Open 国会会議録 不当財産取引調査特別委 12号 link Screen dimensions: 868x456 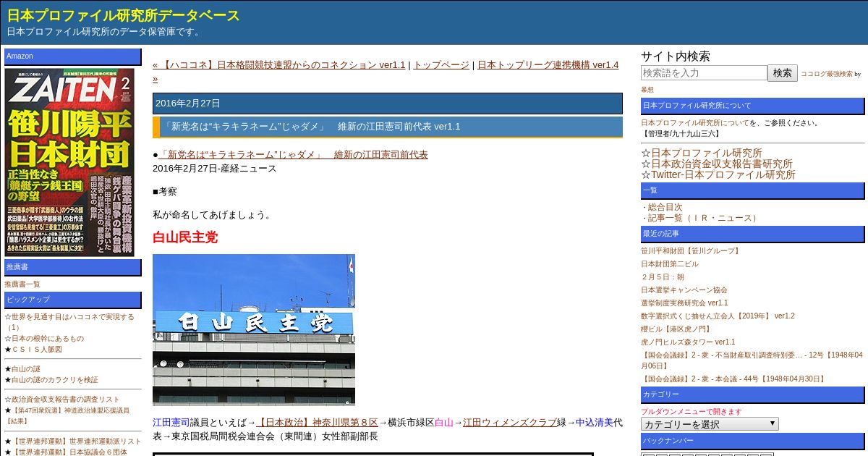752,360
